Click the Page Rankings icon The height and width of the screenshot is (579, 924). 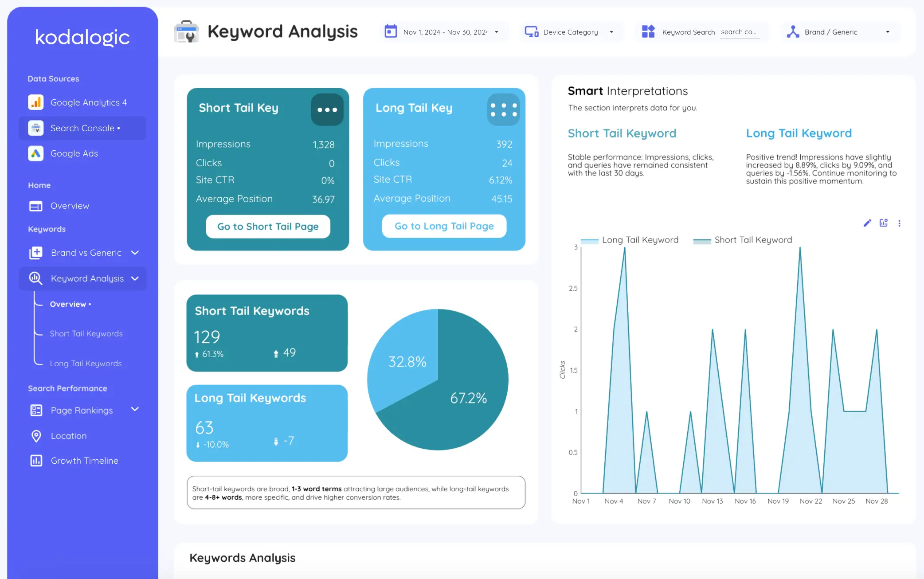coord(36,411)
